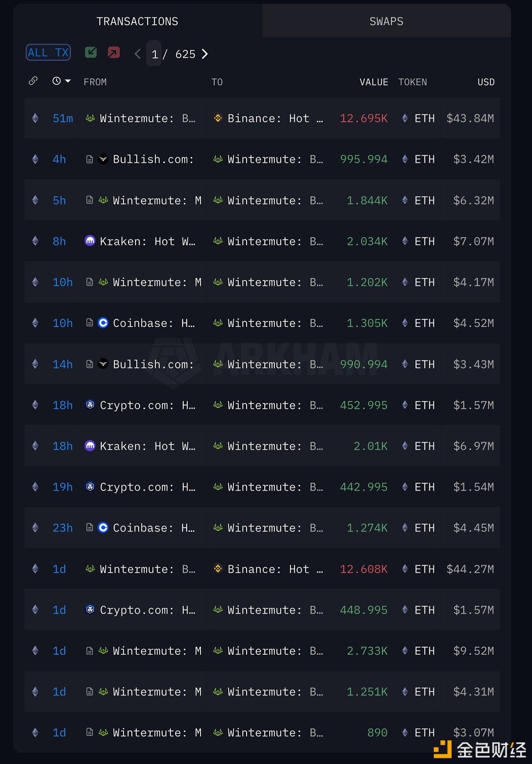This screenshot has height=764, width=532.
Task: Select value 452.995
Action: click(x=364, y=405)
